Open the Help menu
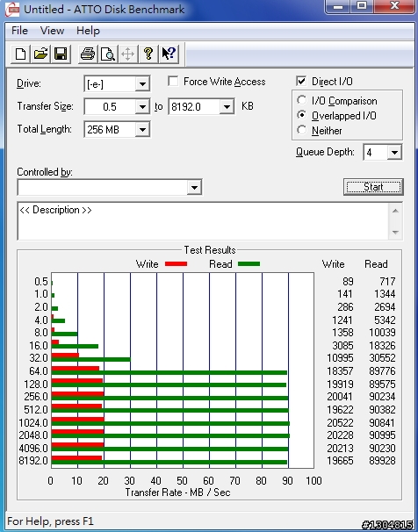The image size is (418, 532). point(88,31)
